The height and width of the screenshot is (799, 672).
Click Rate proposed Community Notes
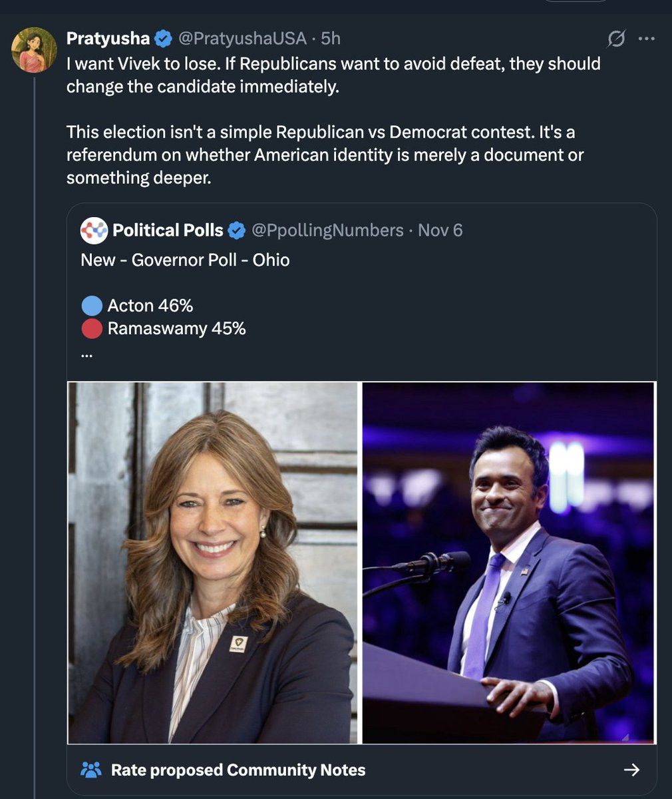coord(238,770)
